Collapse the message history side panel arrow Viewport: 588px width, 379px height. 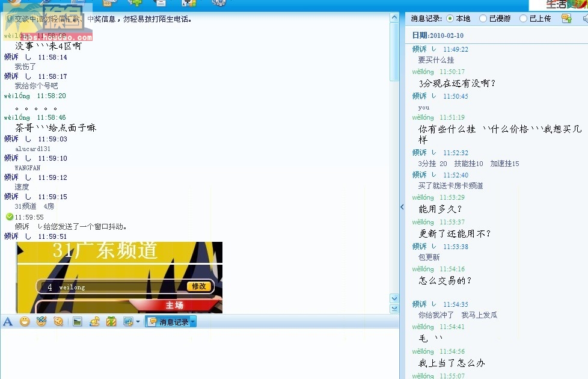click(x=402, y=207)
